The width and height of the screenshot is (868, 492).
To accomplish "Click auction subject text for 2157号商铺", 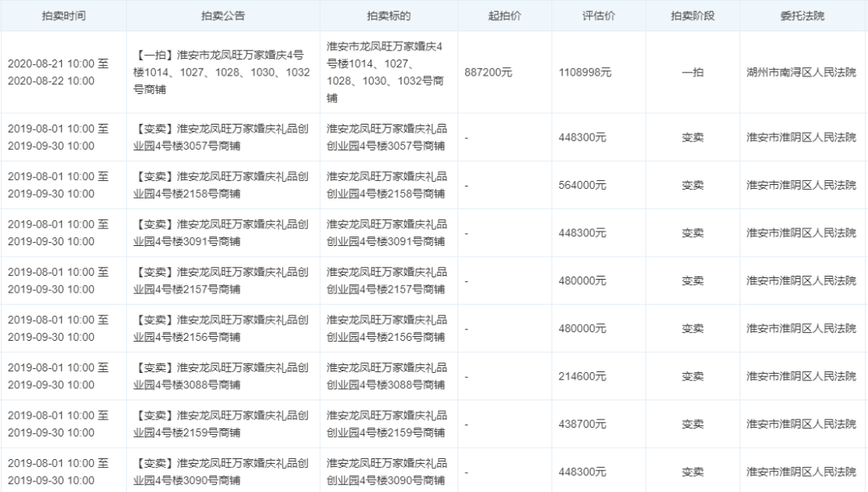I will [x=387, y=281].
